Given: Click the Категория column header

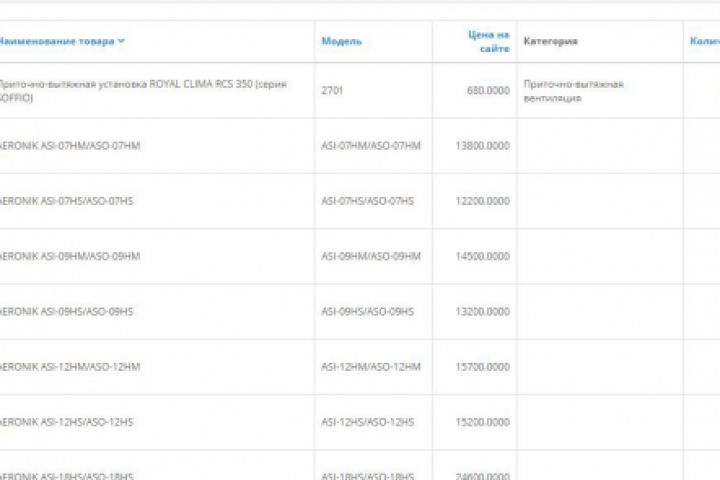Looking at the screenshot, I should pos(551,41).
